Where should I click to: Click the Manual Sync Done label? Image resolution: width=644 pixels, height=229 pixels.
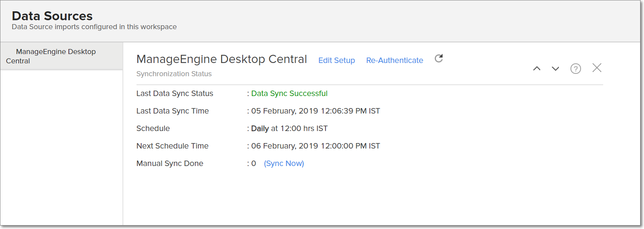[x=170, y=163]
